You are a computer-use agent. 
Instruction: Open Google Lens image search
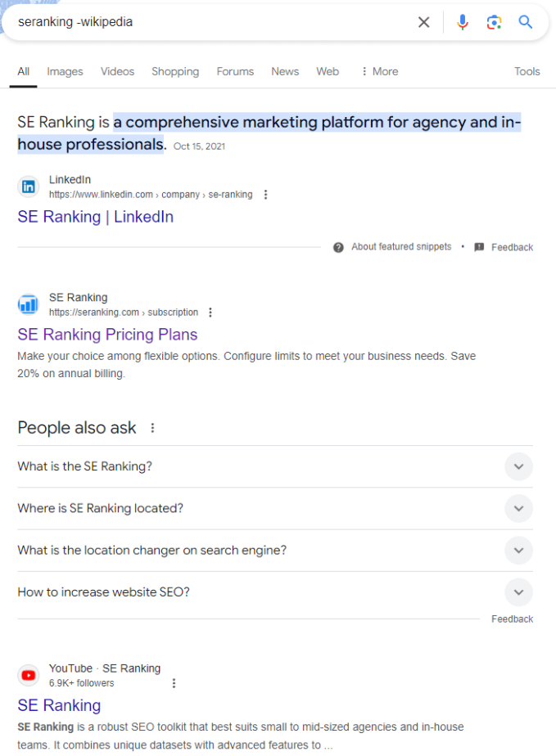click(494, 22)
